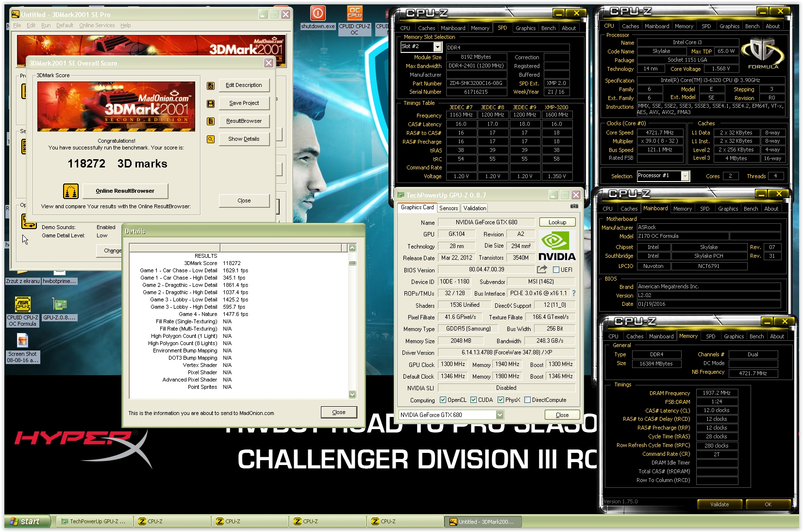The width and height of the screenshot is (803, 532).
Task: Click the Show Details button
Action: pos(244,139)
